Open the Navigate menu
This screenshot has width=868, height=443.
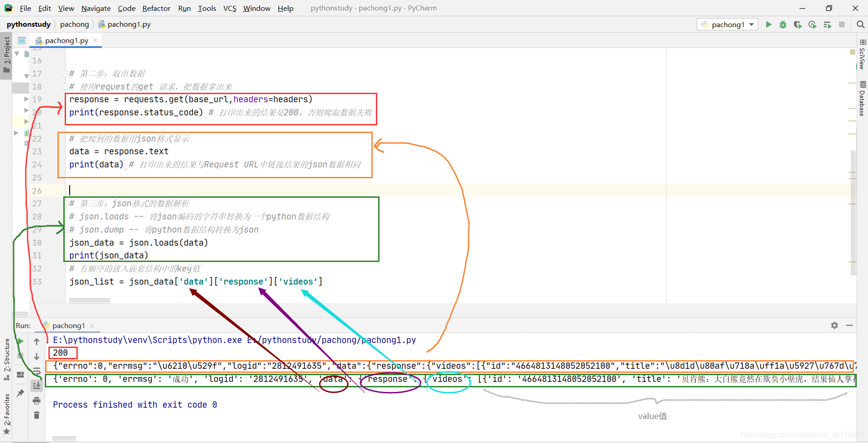pos(96,8)
